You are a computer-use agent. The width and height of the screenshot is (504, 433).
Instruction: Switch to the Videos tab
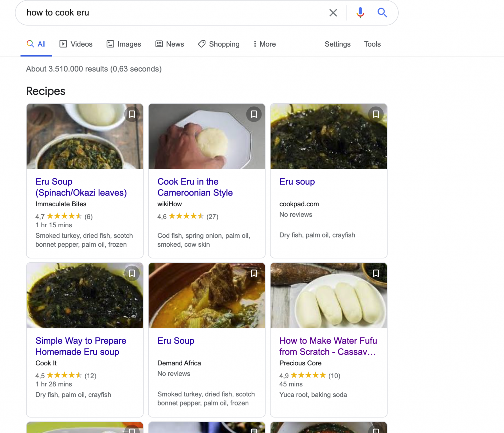click(x=76, y=44)
